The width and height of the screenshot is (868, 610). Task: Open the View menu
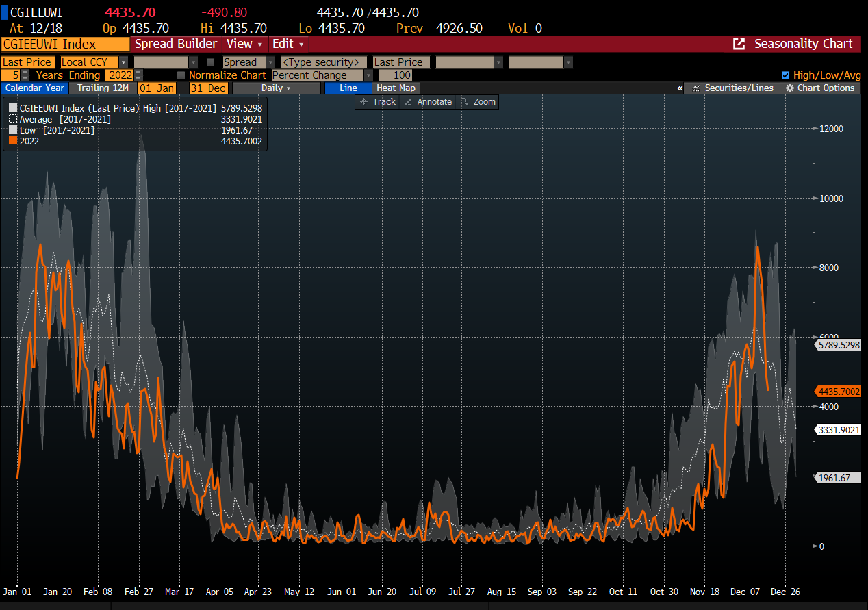pos(244,44)
